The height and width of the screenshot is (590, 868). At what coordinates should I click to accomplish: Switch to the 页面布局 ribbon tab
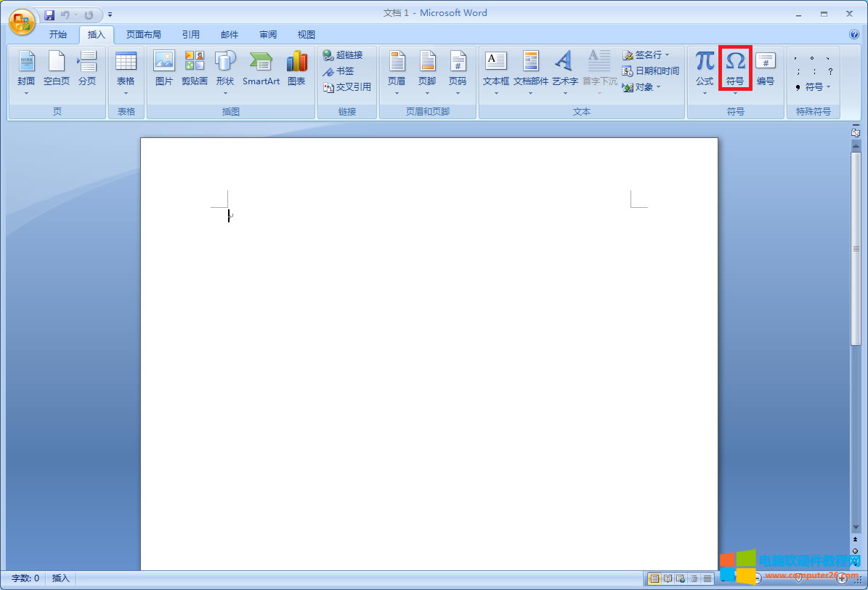click(143, 34)
